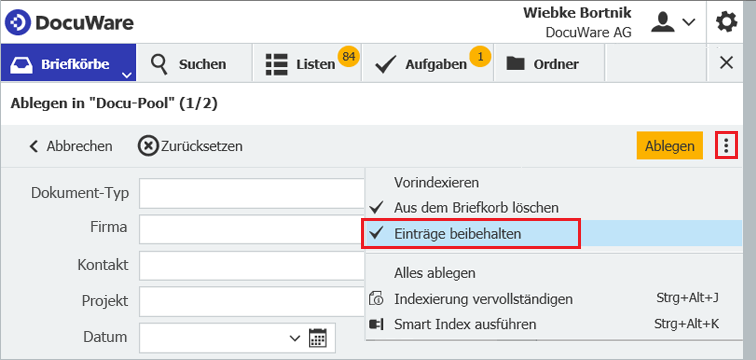Open the Suchen tab
Viewport: 756px width, 360px height.
(x=195, y=64)
